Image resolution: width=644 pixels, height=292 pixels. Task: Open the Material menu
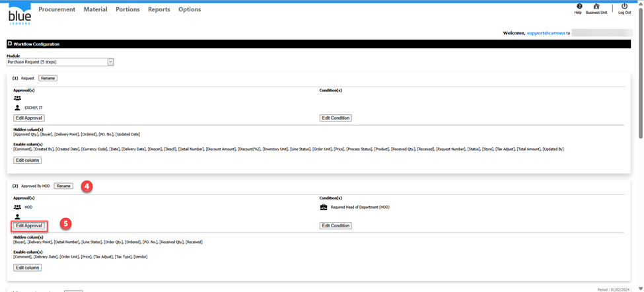95,10
